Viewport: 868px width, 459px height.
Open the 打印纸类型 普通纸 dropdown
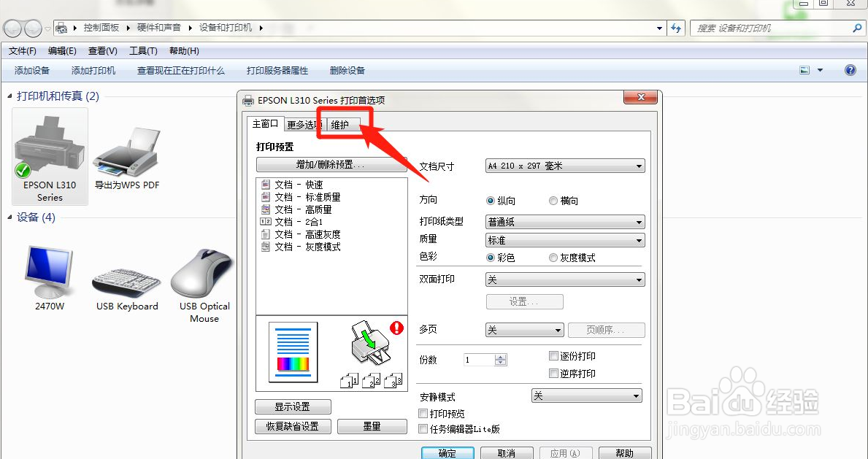pos(565,222)
